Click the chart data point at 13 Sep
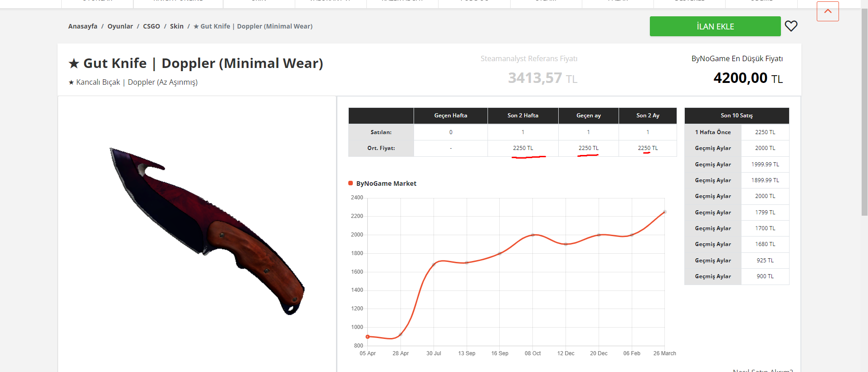868x372 pixels. (x=467, y=263)
